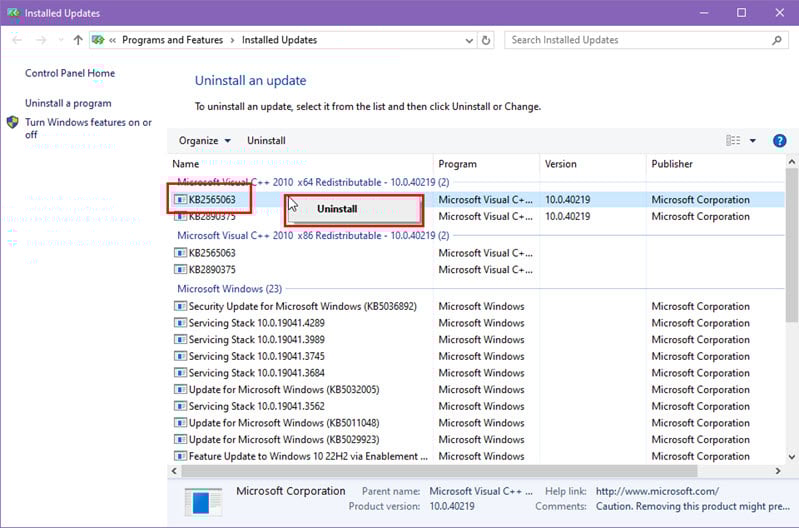Sort by the Name column header
This screenshot has width=799, height=528.
coord(185,164)
